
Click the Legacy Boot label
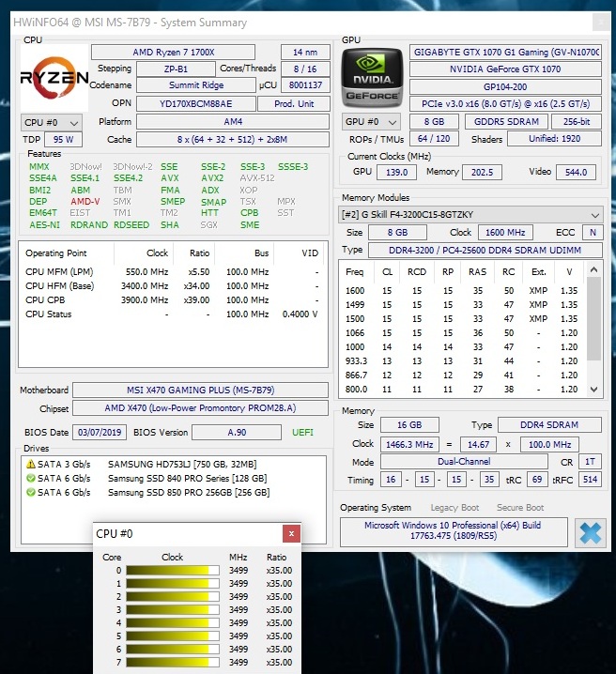tap(454, 508)
